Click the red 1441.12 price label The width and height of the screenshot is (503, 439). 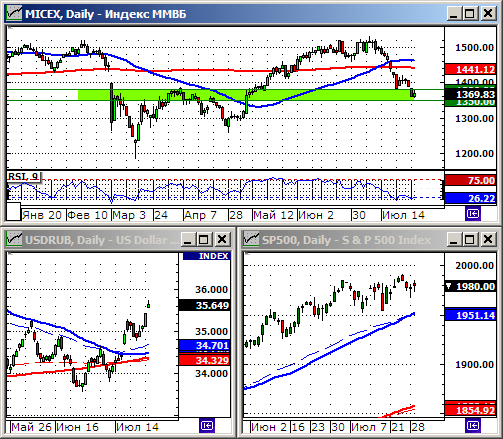[x=470, y=69]
